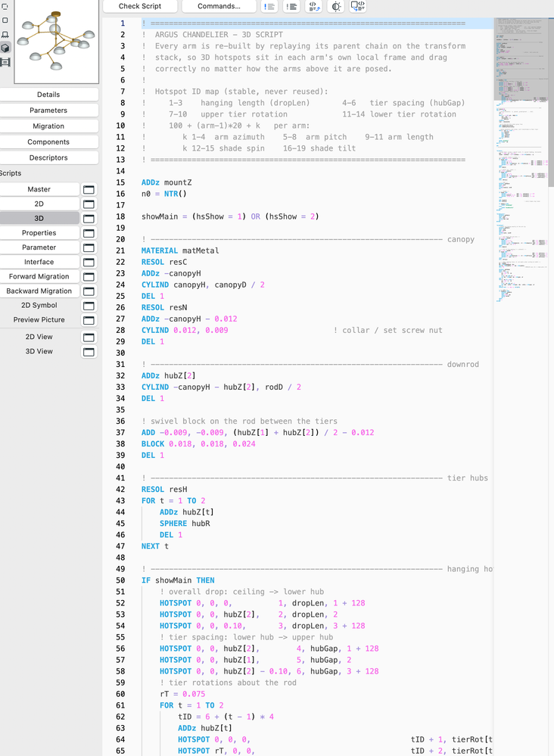Open the 2D Symbol editor
The height and width of the screenshot is (756, 554).
point(39,305)
